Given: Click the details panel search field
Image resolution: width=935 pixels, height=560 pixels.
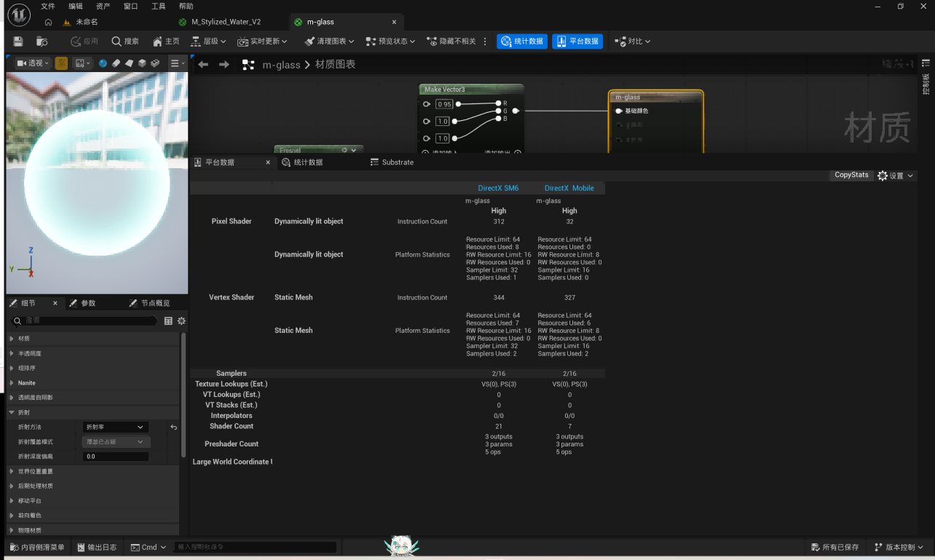Looking at the screenshot, I should [85, 320].
